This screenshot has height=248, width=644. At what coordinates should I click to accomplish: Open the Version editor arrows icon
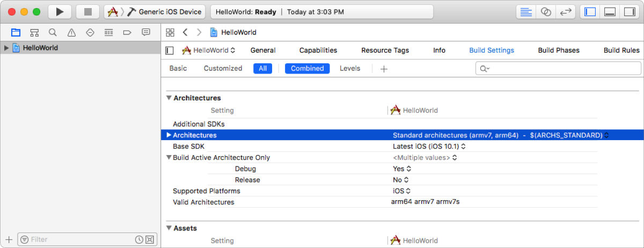pyautogui.click(x=565, y=12)
